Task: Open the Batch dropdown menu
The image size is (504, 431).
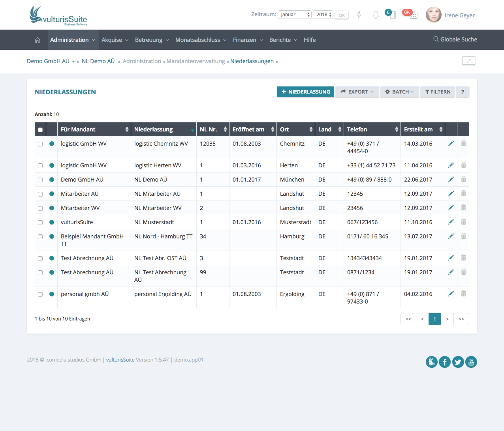Action: click(x=399, y=92)
